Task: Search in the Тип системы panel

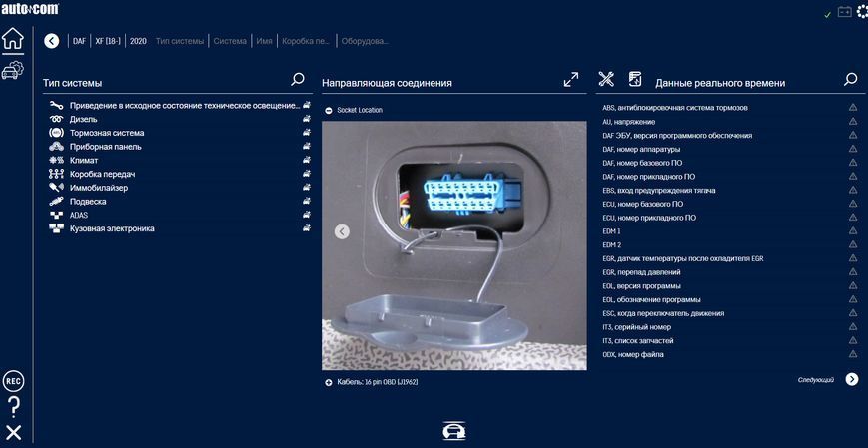Action: 298,79
